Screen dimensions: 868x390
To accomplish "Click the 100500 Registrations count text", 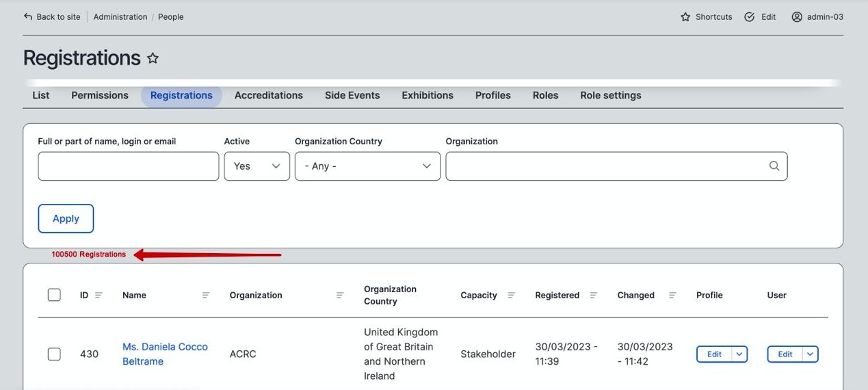I will (89, 254).
